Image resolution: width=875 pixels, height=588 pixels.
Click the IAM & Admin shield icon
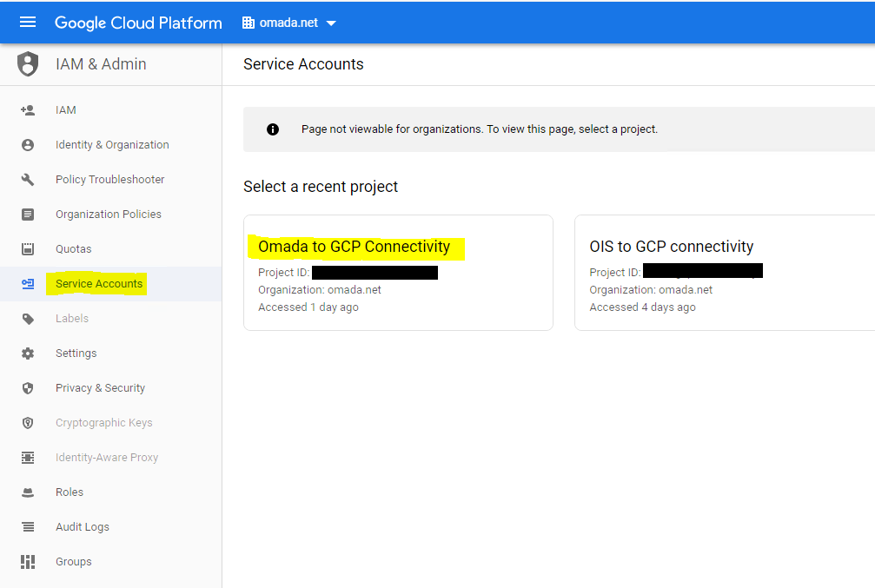coord(27,64)
